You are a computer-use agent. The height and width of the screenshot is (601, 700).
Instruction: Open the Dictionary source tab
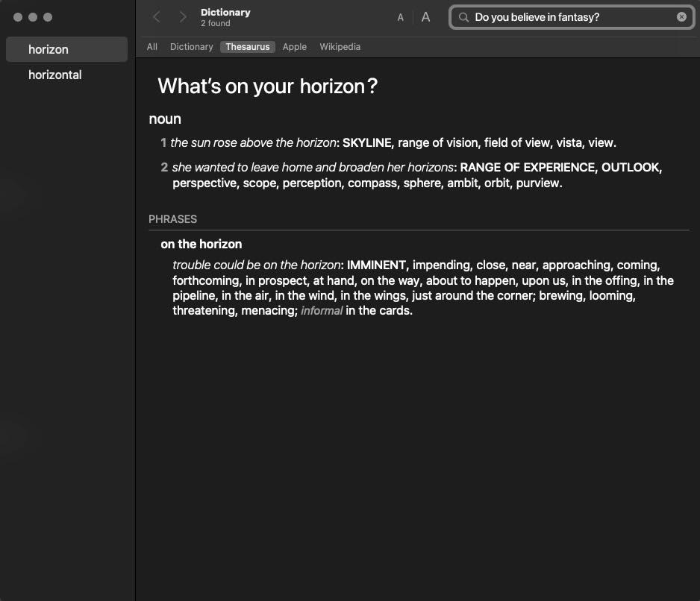click(191, 47)
